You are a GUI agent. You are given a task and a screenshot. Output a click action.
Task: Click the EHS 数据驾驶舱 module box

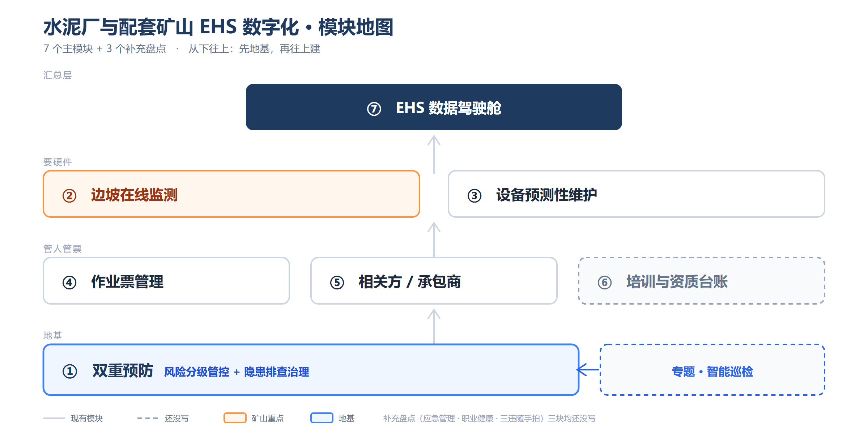coord(434,107)
